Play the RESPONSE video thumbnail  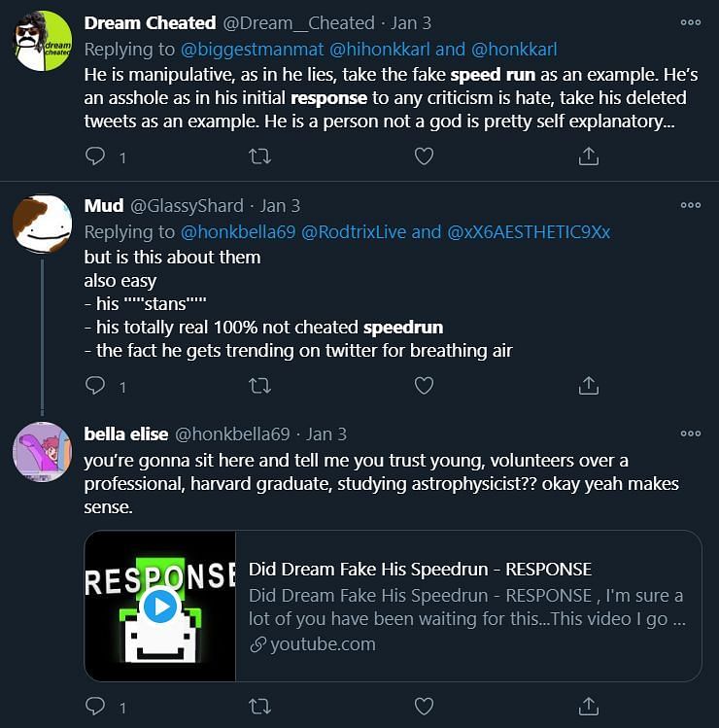pyautogui.click(x=159, y=607)
